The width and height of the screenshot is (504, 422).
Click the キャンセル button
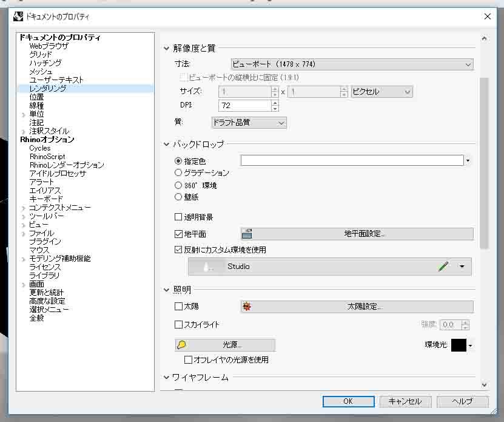click(x=405, y=401)
